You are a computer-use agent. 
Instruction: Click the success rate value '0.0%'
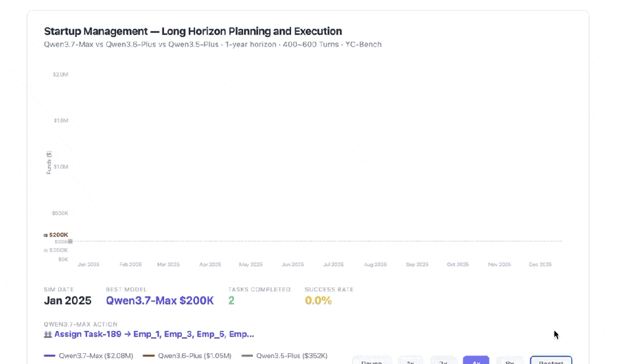pyautogui.click(x=319, y=301)
